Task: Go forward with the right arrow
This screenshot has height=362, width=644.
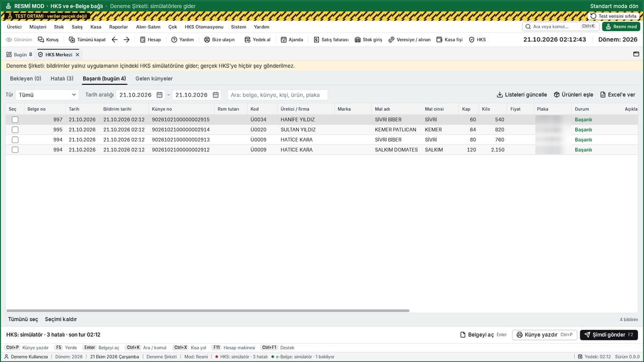Action: tap(127, 40)
